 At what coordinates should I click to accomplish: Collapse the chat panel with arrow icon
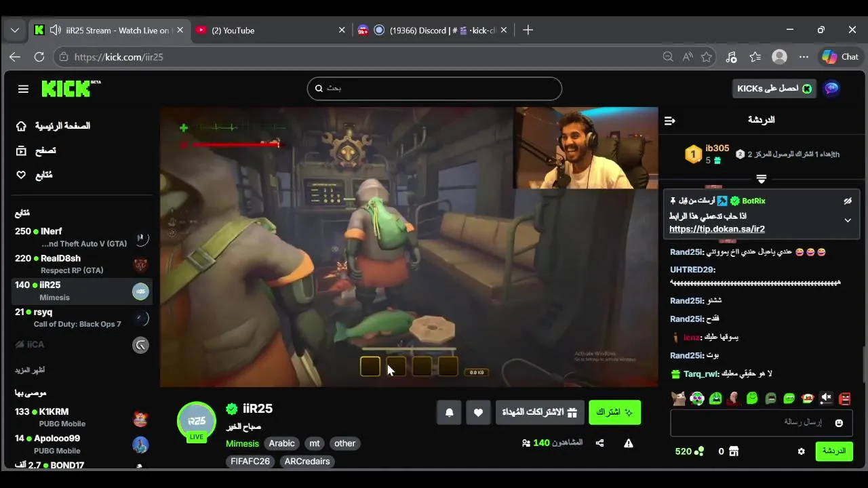coord(670,121)
